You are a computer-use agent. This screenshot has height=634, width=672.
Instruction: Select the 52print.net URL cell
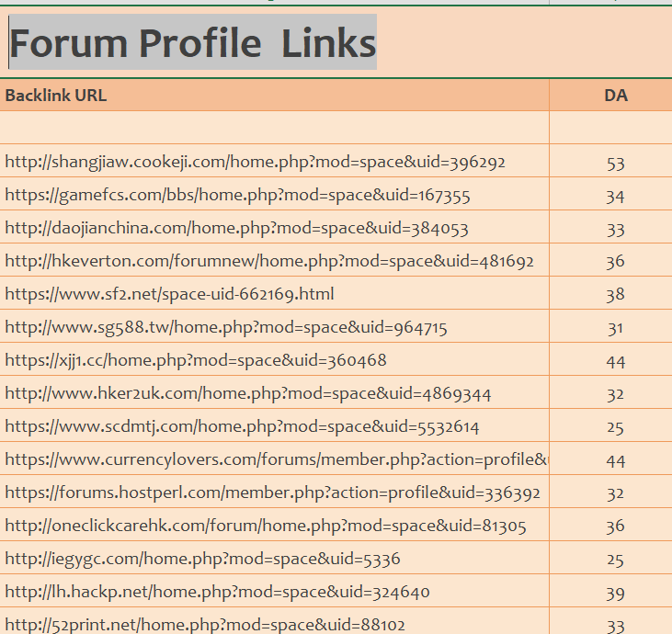(205, 625)
